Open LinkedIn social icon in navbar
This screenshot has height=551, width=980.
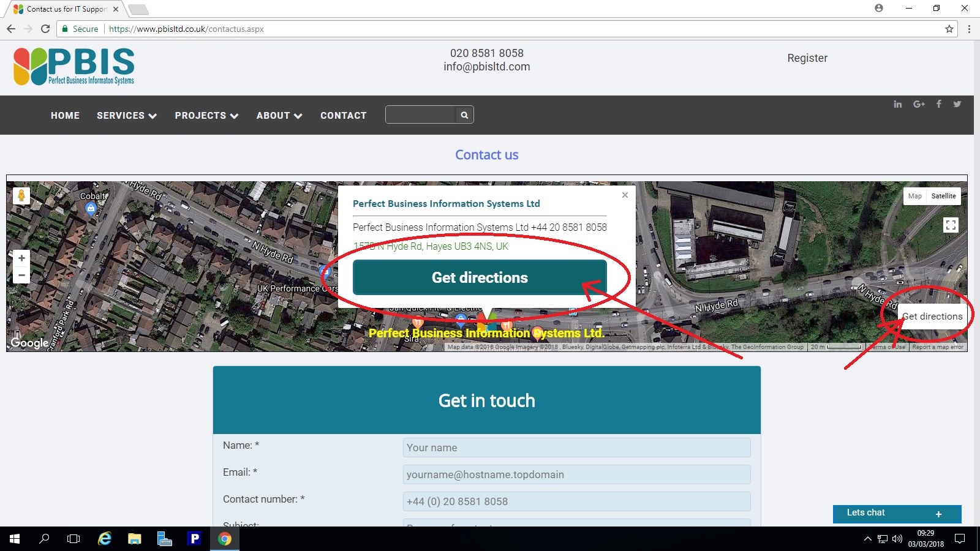pyautogui.click(x=897, y=104)
